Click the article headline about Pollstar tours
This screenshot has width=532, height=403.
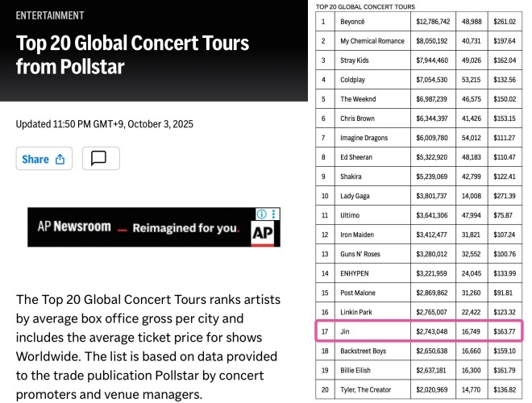tap(133, 54)
